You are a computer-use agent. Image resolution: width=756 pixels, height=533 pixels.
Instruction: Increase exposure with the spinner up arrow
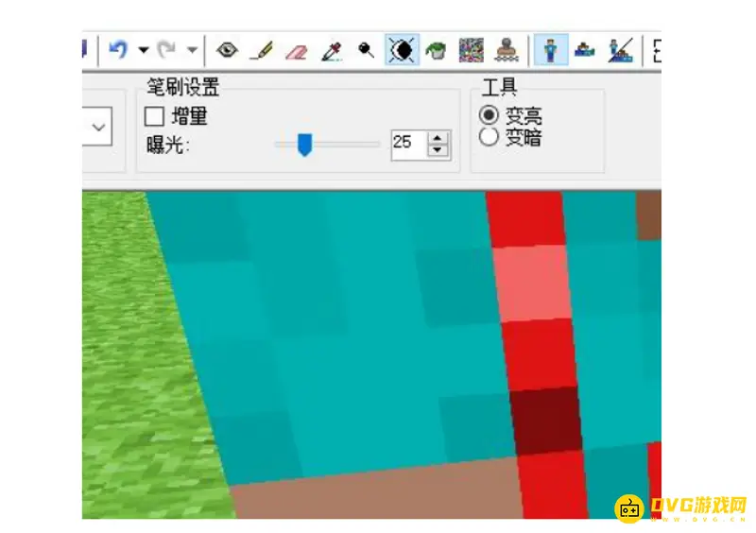(x=438, y=138)
